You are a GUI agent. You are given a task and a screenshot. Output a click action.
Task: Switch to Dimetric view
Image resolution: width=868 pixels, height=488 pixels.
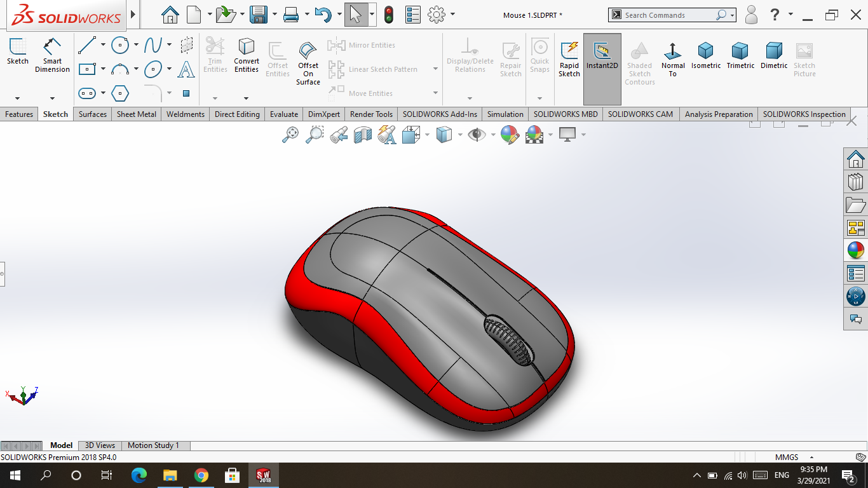[774, 56]
